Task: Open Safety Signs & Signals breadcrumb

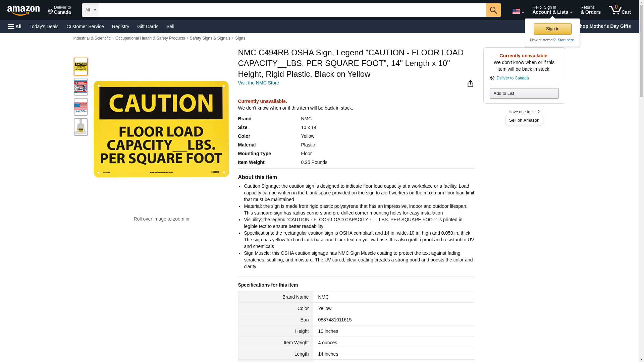Action: tap(210, 38)
